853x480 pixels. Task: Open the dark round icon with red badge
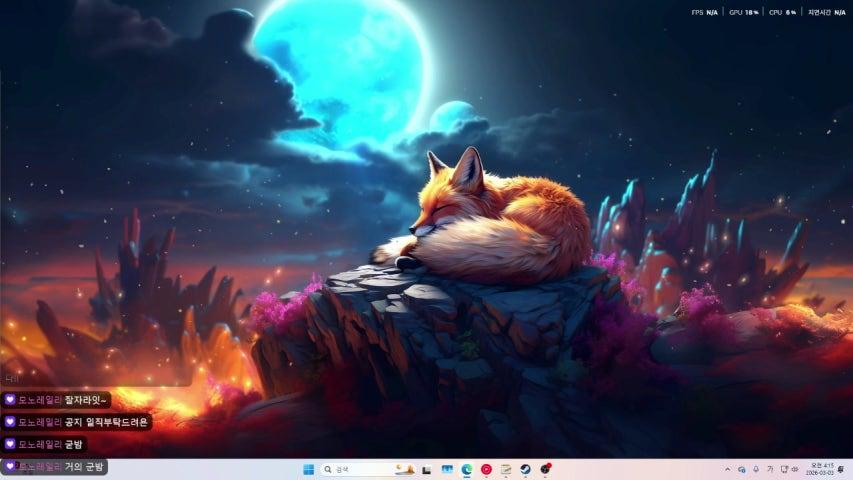click(x=545, y=469)
